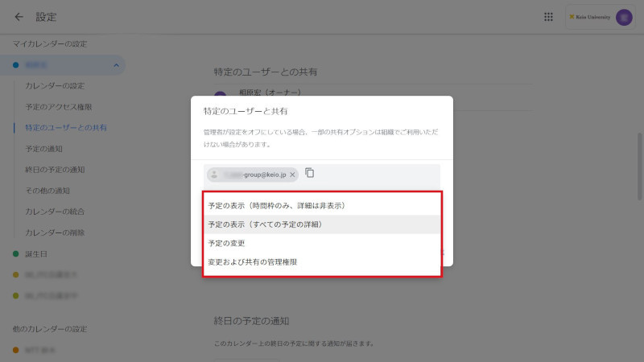644x362 pixels.
Task: Remove the group@keio.jp chip with X
Action: pos(292,174)
